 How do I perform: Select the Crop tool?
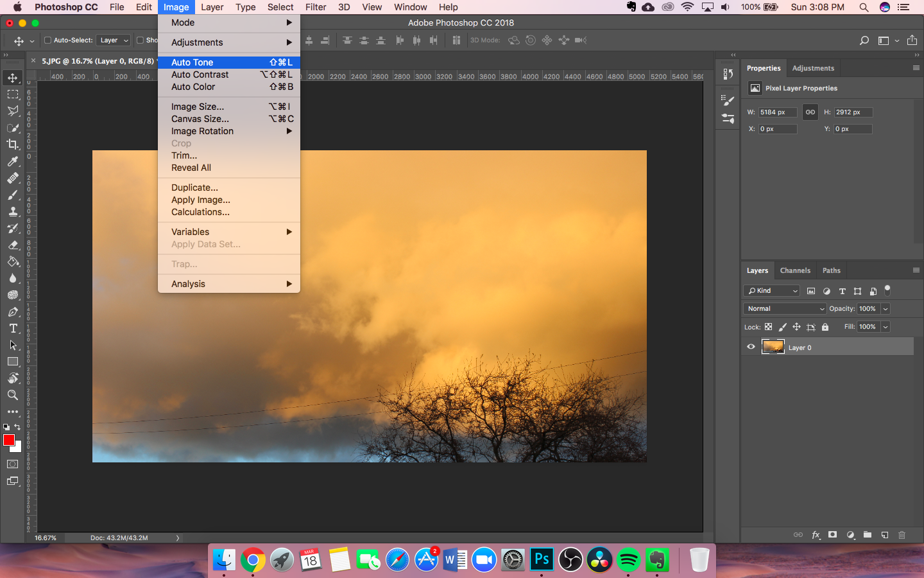point(13,144)
